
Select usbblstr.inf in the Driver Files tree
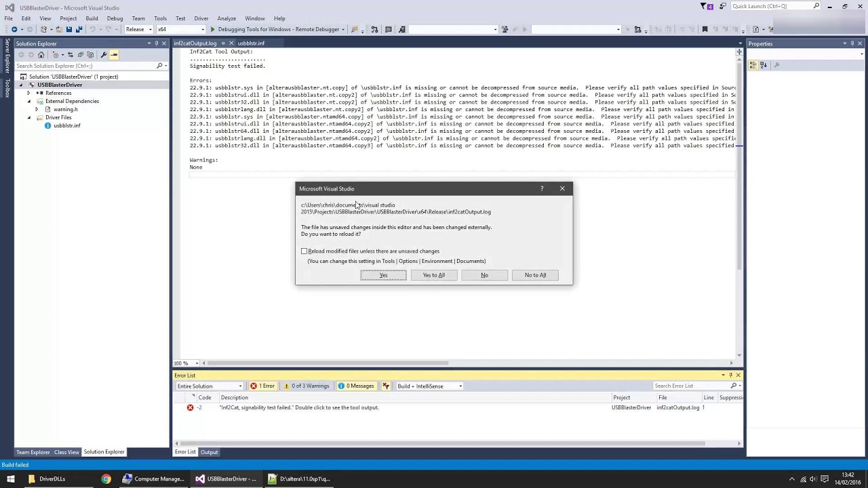[67, 125]
